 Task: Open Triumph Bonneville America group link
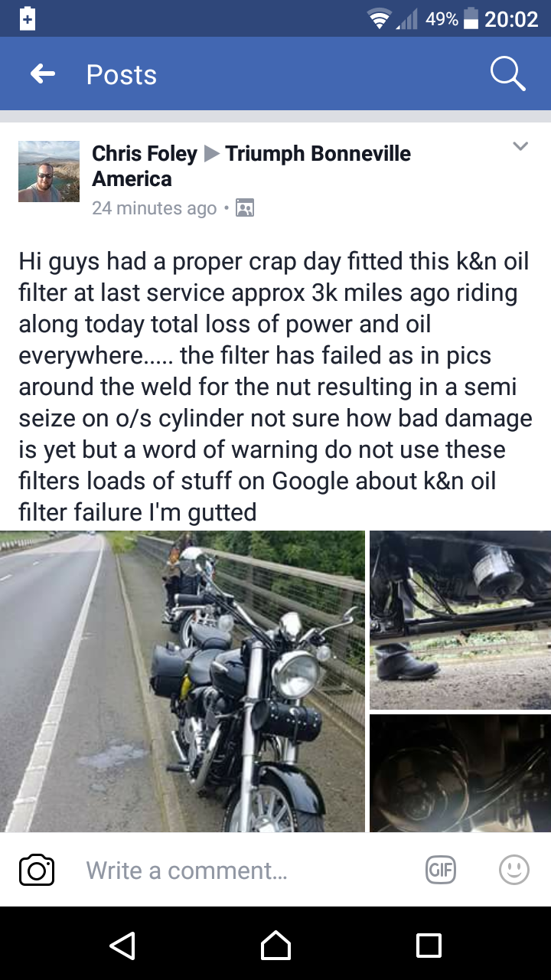[x=252, y=165]
